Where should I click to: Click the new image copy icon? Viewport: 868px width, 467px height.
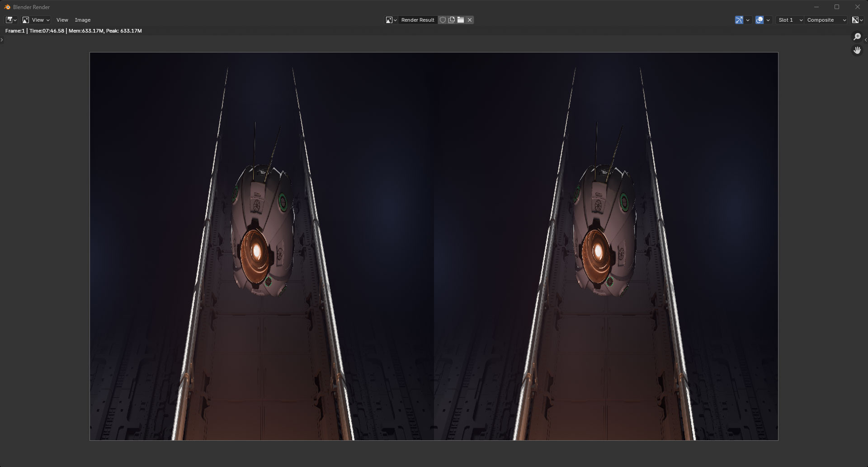pos(451,20)
